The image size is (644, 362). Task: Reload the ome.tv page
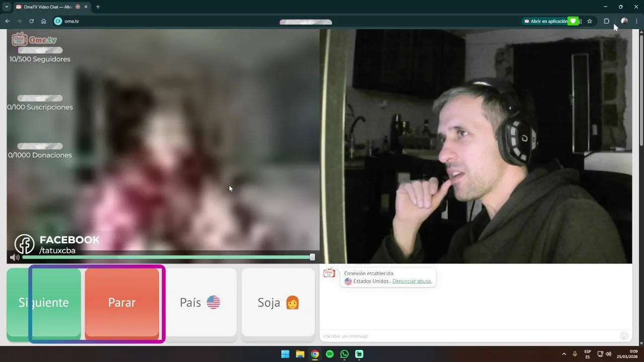pos(31,21)
